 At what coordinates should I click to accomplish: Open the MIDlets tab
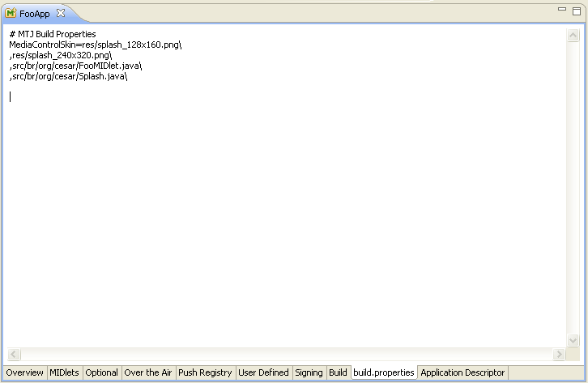[64, 372]
